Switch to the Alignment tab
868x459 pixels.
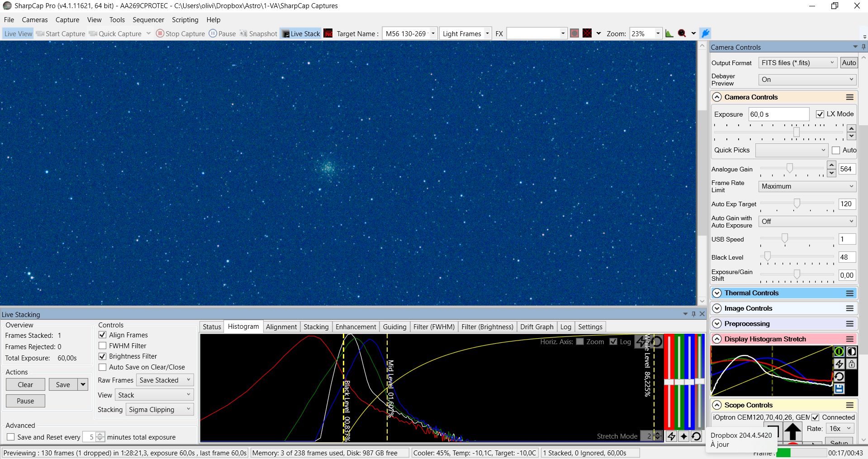pos(281,327)
